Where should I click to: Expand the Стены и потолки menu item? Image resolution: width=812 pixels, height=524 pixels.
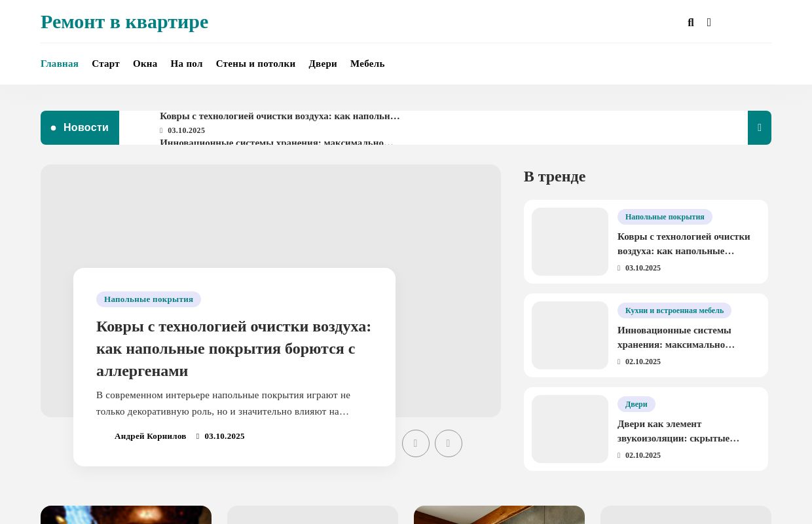point(255,64)
